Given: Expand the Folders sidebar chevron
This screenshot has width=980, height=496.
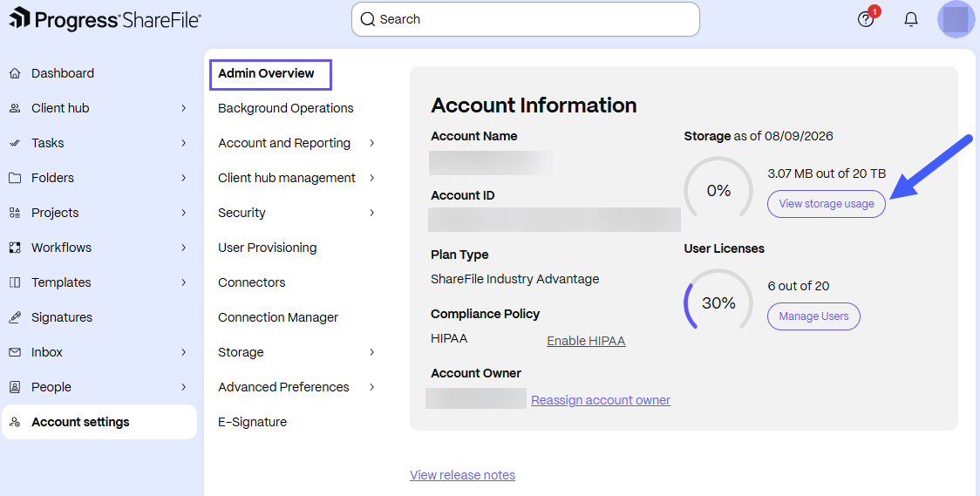Looking at the screenshot, I should click(x=184, y=178).
